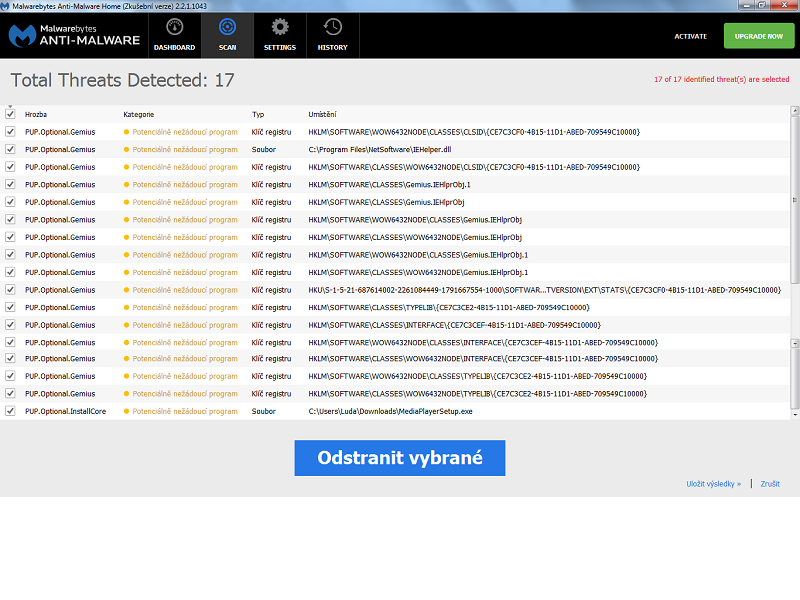Uncheck the first PUP.Optional.Gemius registry entry
The height and width of the screenshot is (600, 800).
click(x=9, y=131)
